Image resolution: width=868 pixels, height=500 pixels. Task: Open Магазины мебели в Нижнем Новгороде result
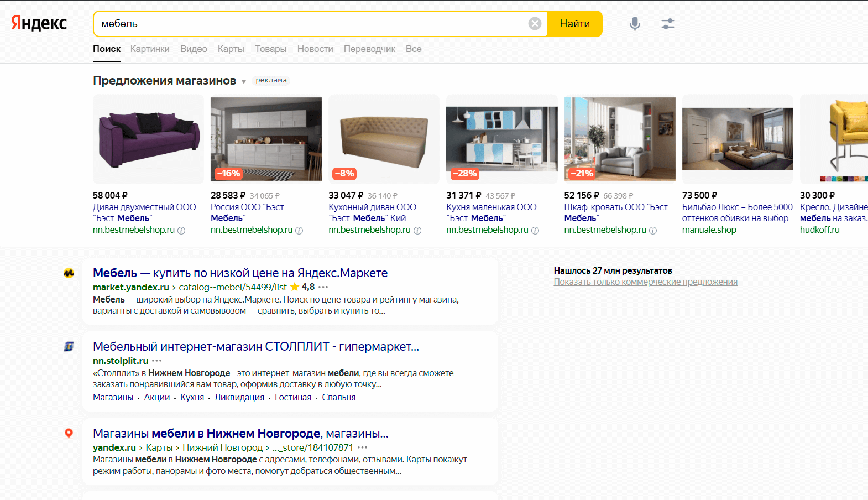click(x=240, y=433)
